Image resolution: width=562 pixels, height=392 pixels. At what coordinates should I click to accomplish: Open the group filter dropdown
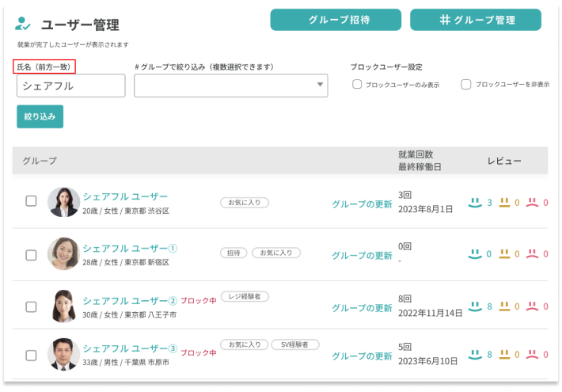230,86
